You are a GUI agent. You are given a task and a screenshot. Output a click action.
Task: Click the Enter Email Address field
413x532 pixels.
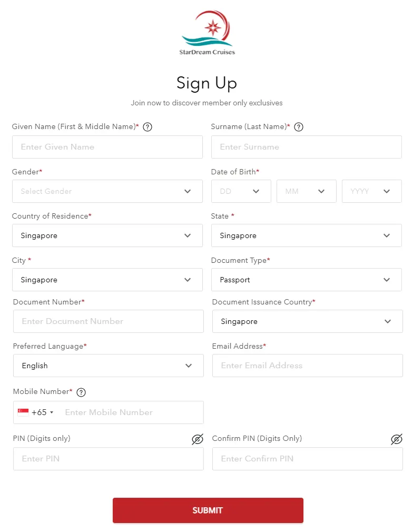click(308, 366)
